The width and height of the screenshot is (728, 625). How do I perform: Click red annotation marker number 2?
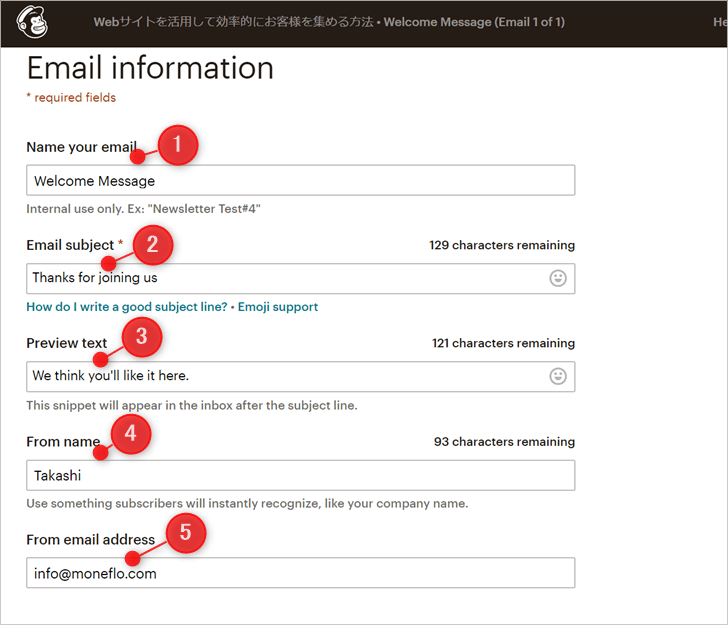[153, 243]
